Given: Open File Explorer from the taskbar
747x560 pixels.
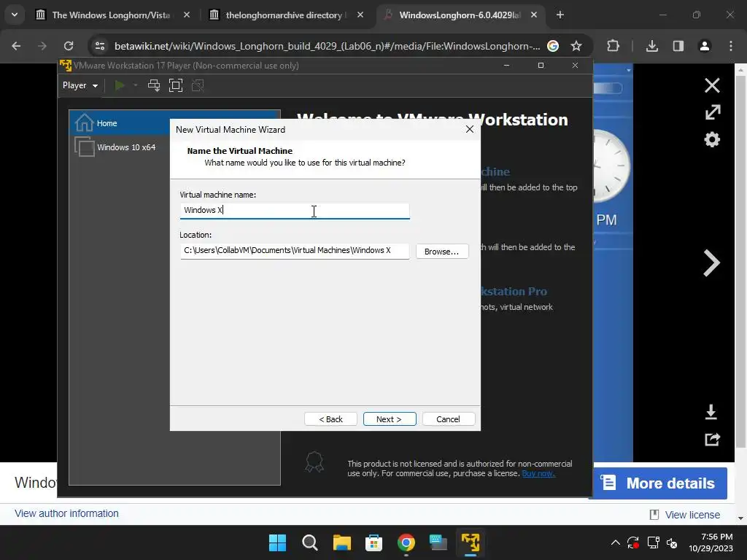Looking at the screenshot, I should [342, 542].
